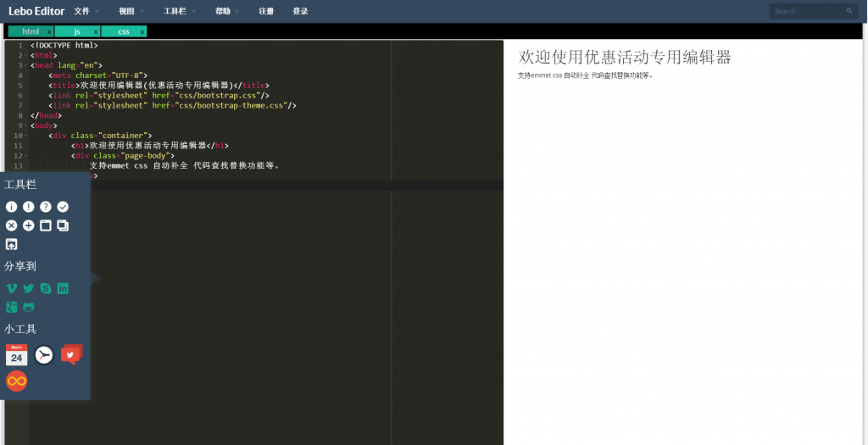The height and width of the screenshot is (445, 868).
Task: Share to LinkedIn using its icon
Action: tap(63, 288)
